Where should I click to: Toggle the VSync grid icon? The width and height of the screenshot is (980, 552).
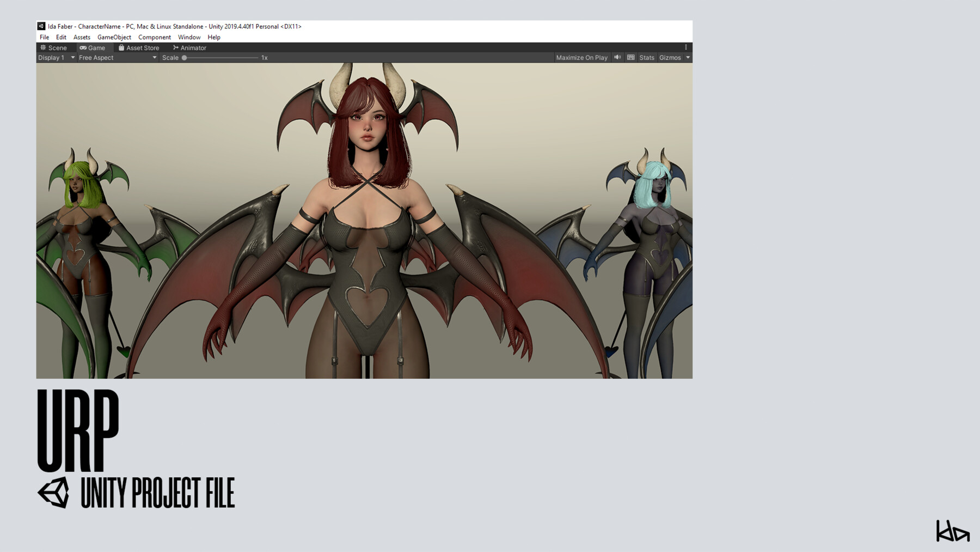(x=630, y=57)
